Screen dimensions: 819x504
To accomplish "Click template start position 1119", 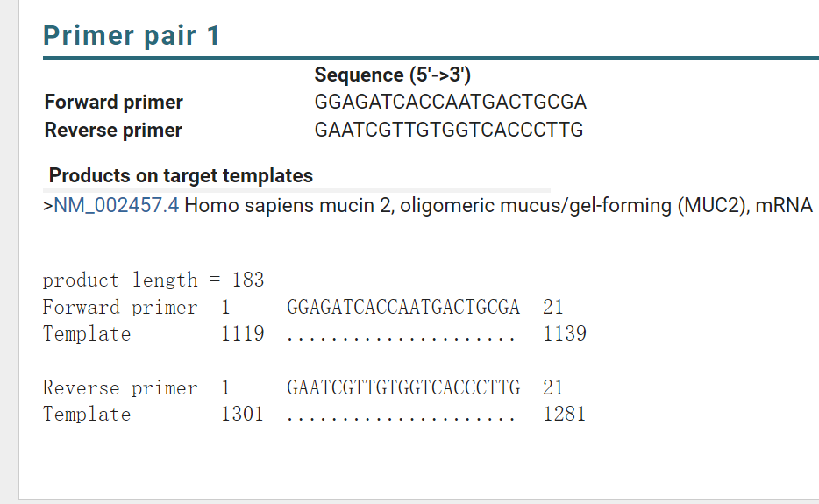I will (242, 334).
